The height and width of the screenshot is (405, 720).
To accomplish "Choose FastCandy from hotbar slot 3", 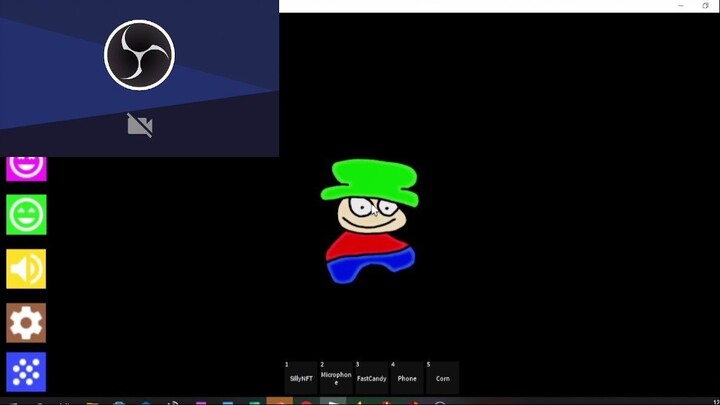I will click(x=372, y=378).
